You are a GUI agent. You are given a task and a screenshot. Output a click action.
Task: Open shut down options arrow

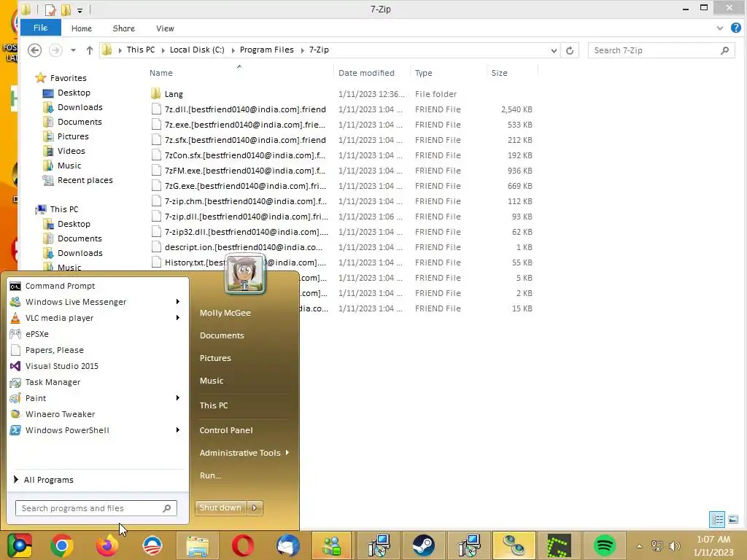pyautogui.click(x=255, y=507)
